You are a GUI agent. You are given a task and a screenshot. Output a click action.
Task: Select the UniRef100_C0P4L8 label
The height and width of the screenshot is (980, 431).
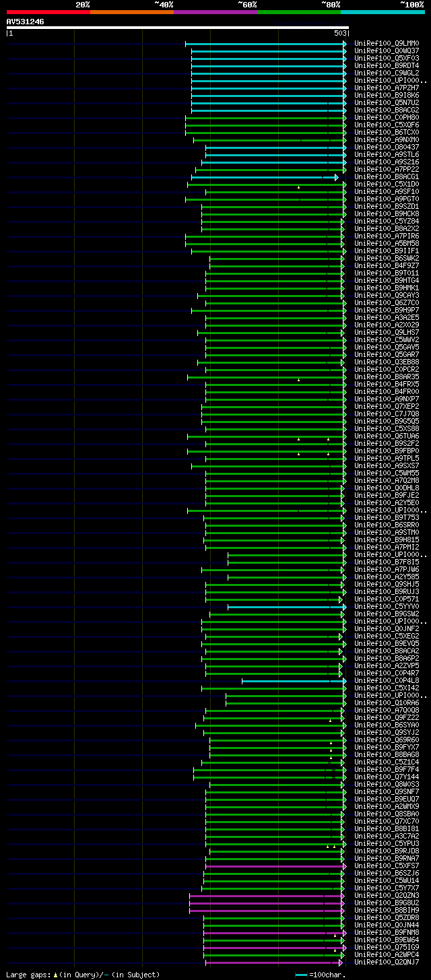click(x=387, y=680)
